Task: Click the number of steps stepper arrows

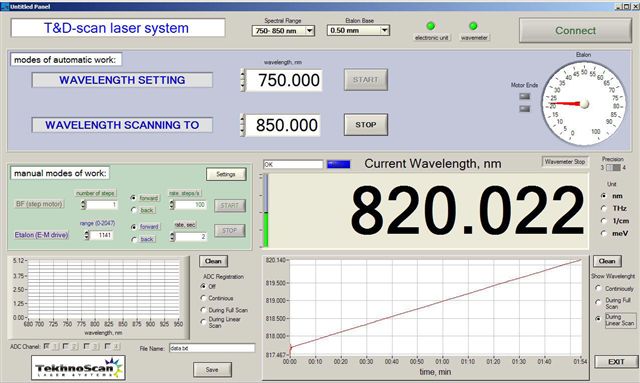Action: tap(83, 205)
